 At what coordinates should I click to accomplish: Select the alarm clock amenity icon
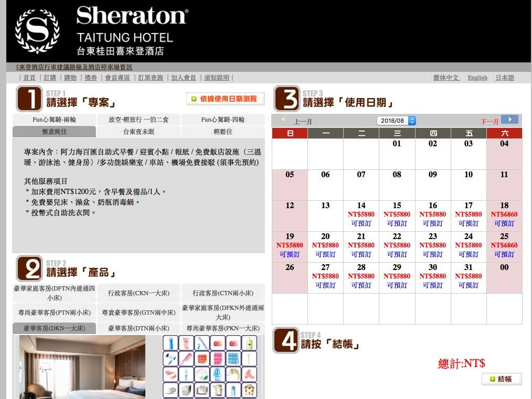tap(249, 390)
